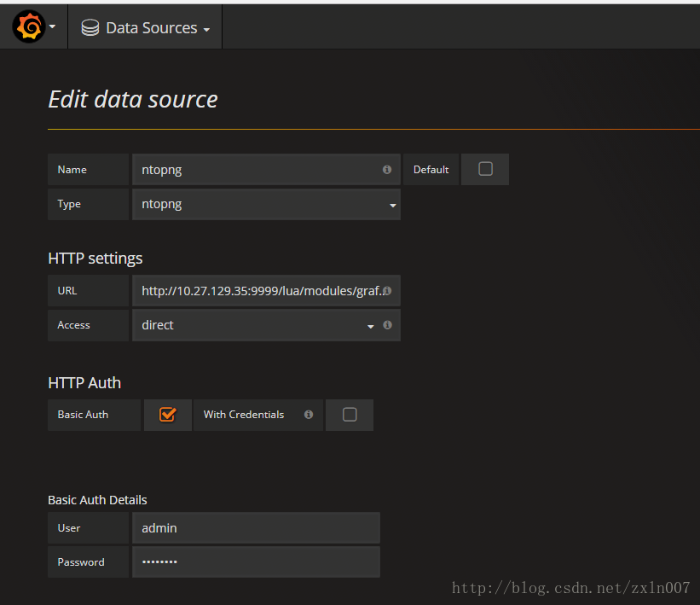
Task: Click the Basic Auth Details heading
Action: (x=97, y=500)
